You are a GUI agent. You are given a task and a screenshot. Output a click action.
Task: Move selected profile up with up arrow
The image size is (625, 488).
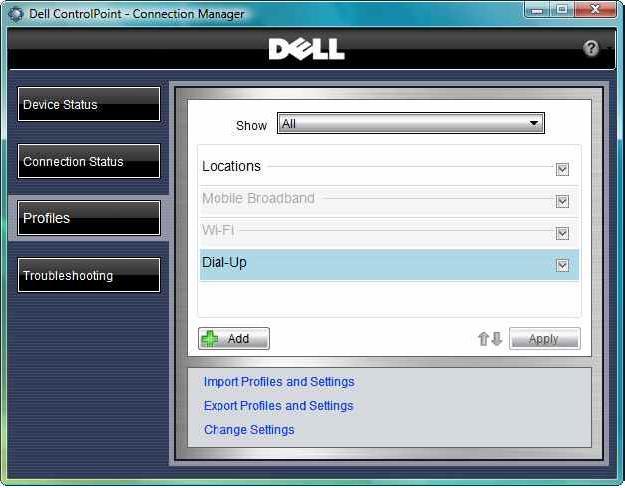[x=483, y=339]
